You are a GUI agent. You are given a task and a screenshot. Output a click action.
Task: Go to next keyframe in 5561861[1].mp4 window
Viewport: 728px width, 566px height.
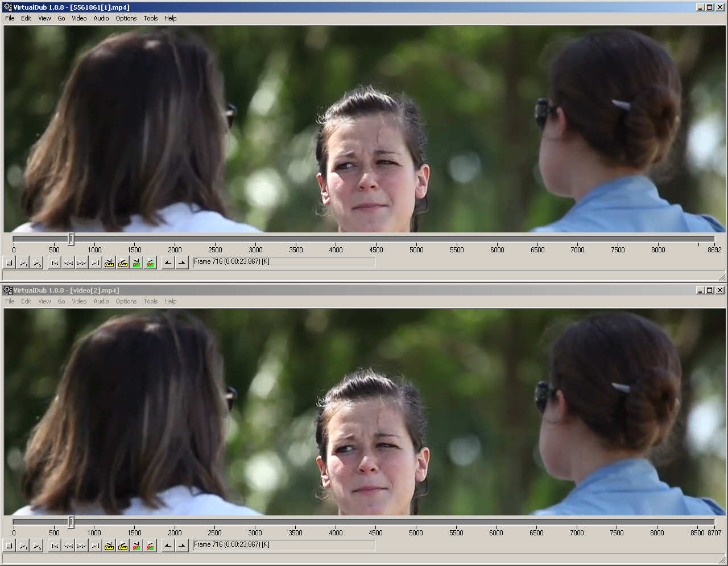[123, 263]
